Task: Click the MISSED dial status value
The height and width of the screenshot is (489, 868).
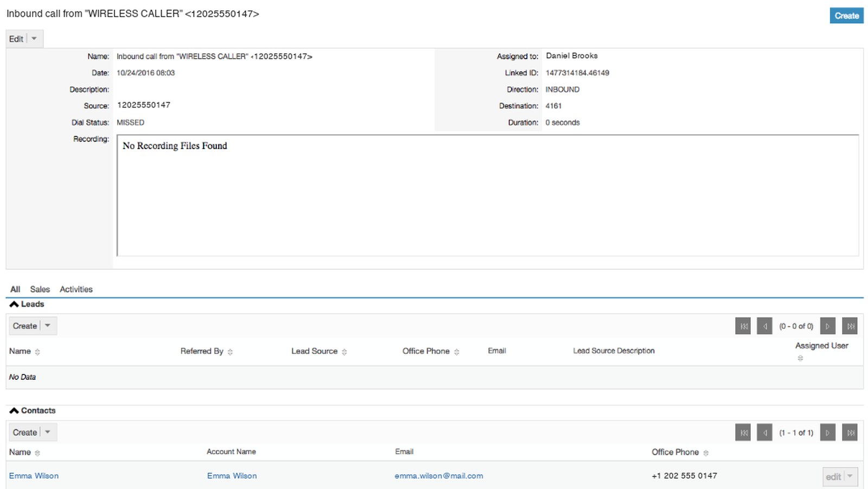Action: [130, 123]
